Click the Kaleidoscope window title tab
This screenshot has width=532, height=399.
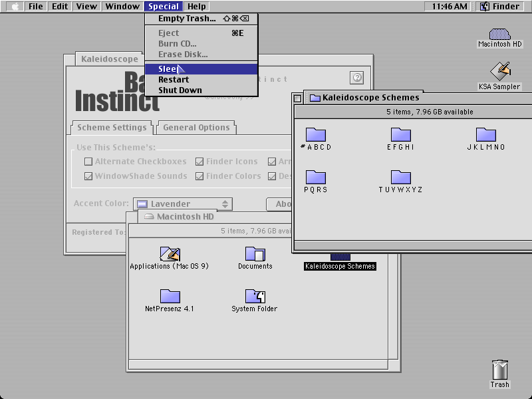(x=110, y=59)
